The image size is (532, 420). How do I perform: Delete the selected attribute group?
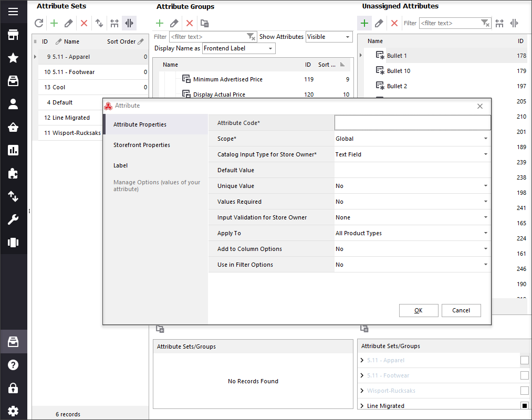[x=189, y=23]
